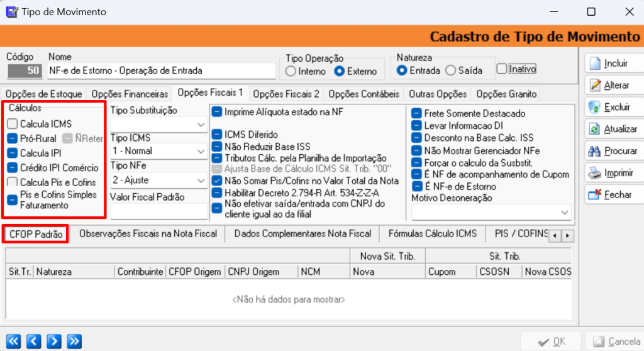Click the NCM column header
This screenshot has height=351, width=644.
[324, 272]
